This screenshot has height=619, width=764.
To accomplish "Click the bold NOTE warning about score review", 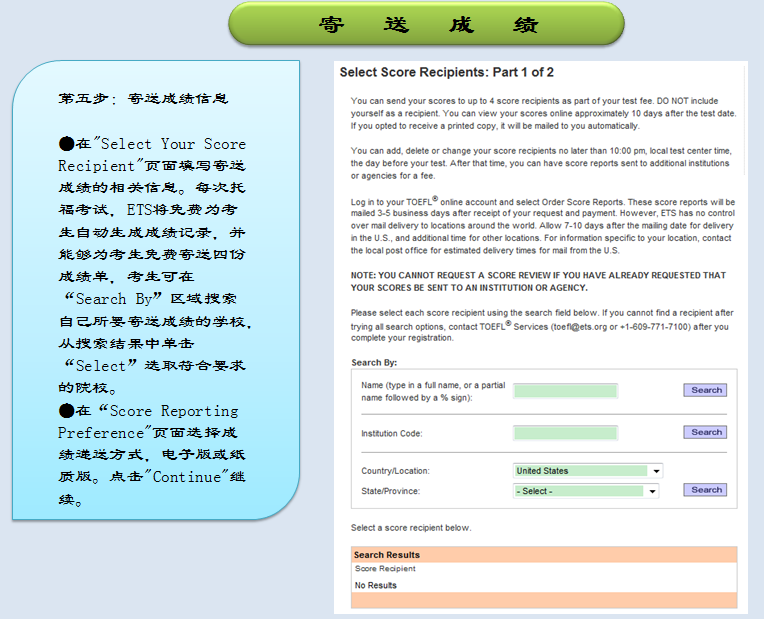I will [x=538, y=281].
